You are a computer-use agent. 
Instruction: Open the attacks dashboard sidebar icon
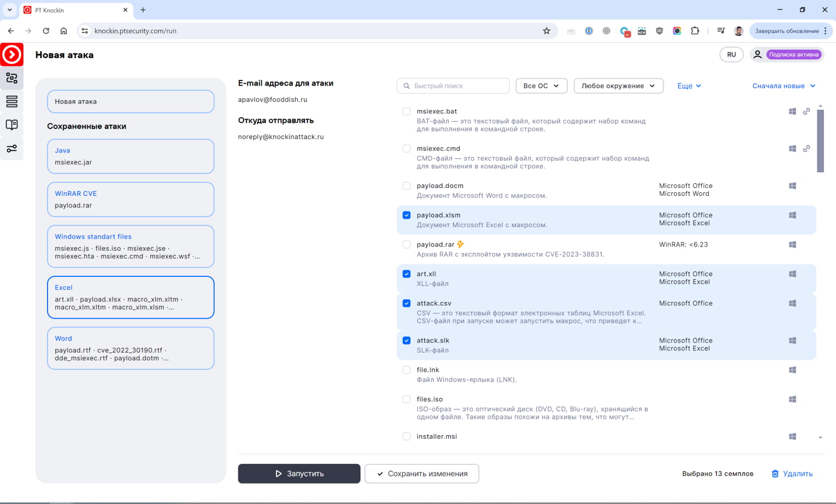(11, 78)
